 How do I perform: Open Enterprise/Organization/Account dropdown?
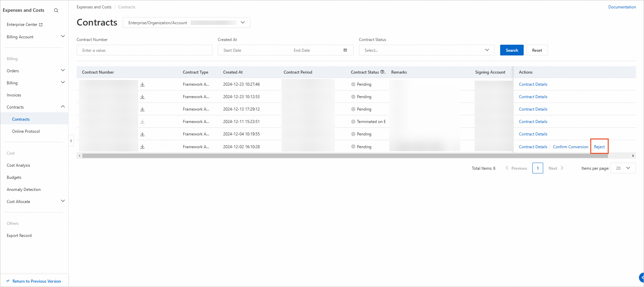pos(187,23)
